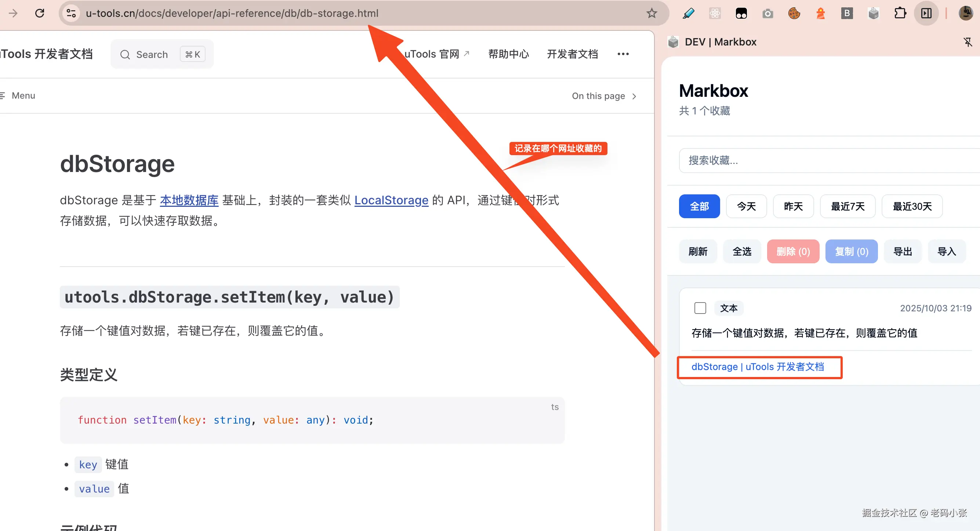Open the highlighter pen extension

688,14
